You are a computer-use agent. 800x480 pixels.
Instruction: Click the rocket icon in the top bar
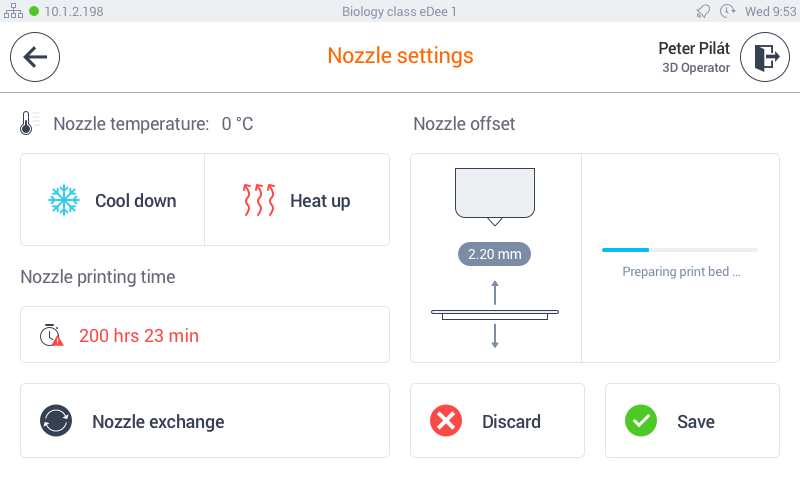(x=703, y=11)
